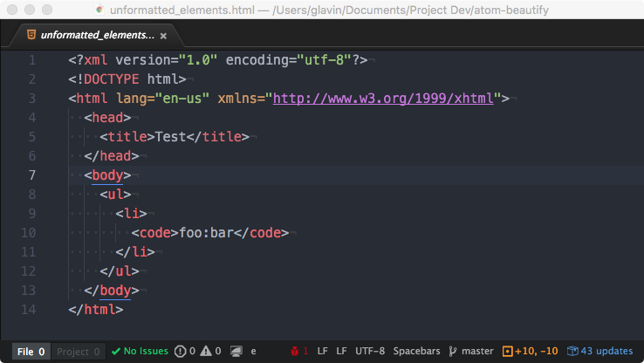Close the unformatted_elements tab

click(163, 36)
